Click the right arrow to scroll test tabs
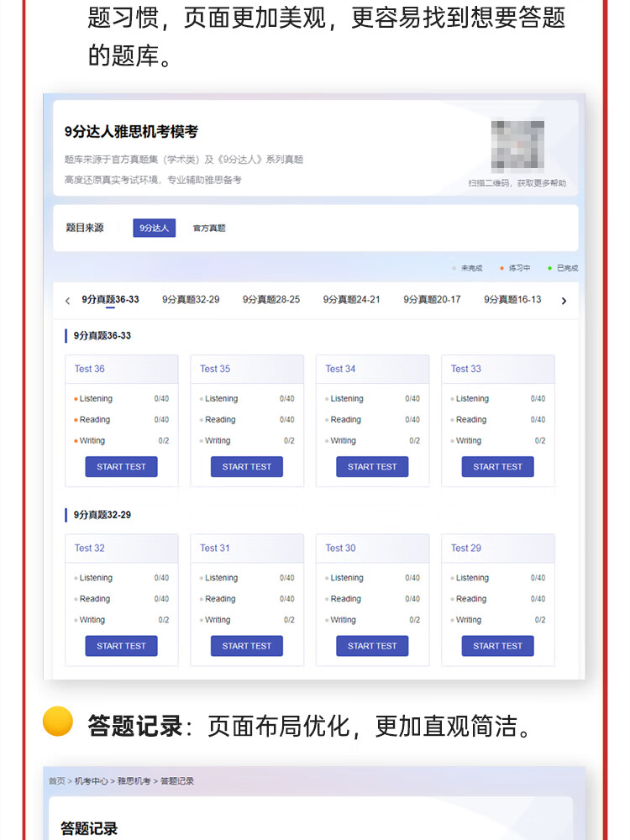 [564, 301]
